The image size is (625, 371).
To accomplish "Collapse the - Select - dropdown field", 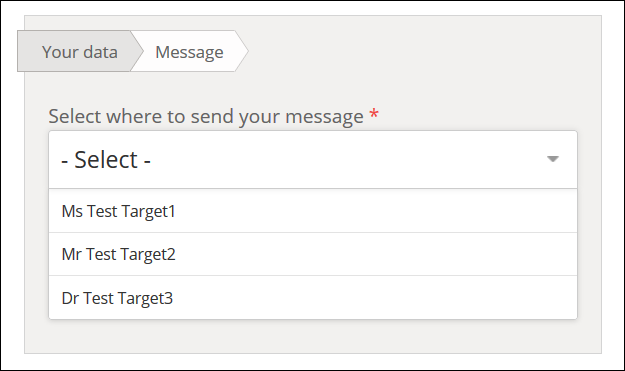I will tap(313, 159).
